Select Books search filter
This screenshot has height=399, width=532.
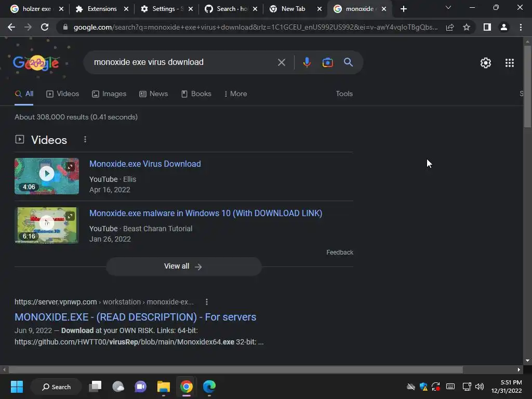point(196,94)
